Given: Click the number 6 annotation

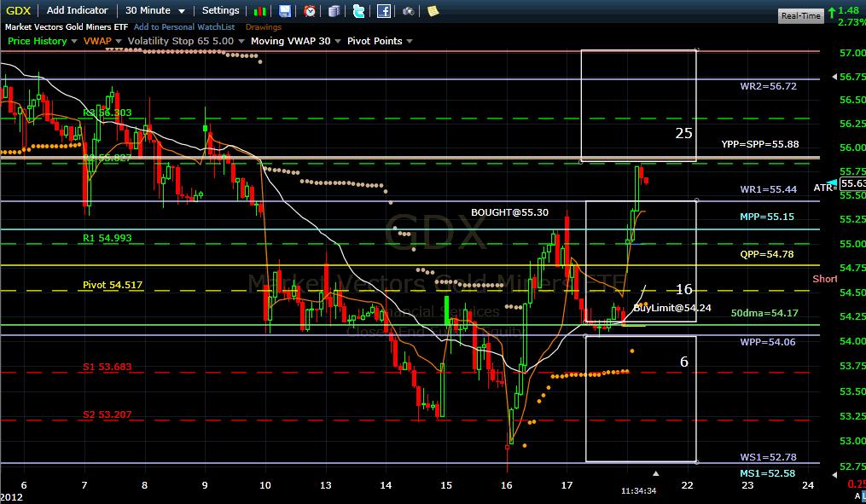Looking at the screenshot, I should pyautogui.click(x=683, y=362).
